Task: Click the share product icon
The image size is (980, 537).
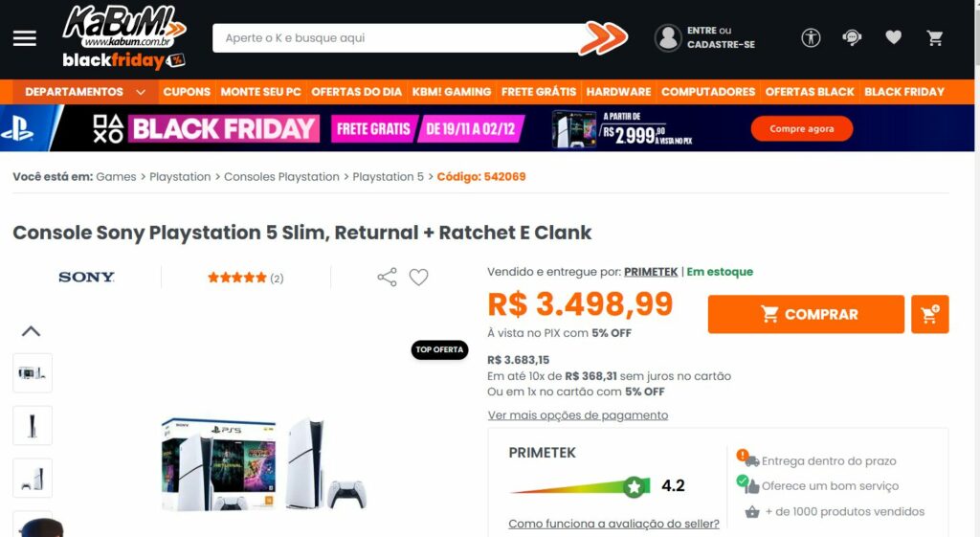Action: tap(387, 278)
